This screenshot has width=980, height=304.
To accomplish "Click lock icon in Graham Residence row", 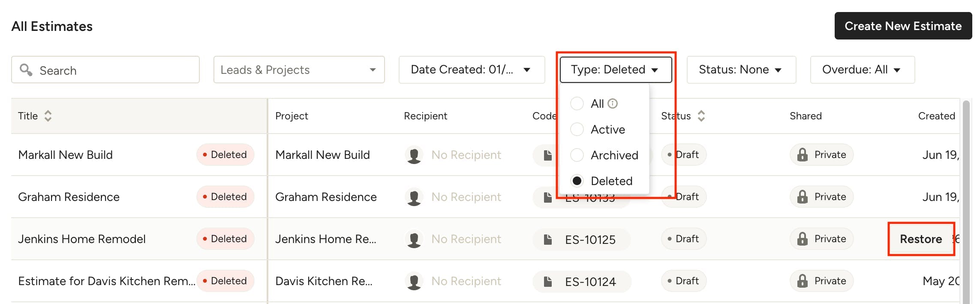I will (803, 197).
